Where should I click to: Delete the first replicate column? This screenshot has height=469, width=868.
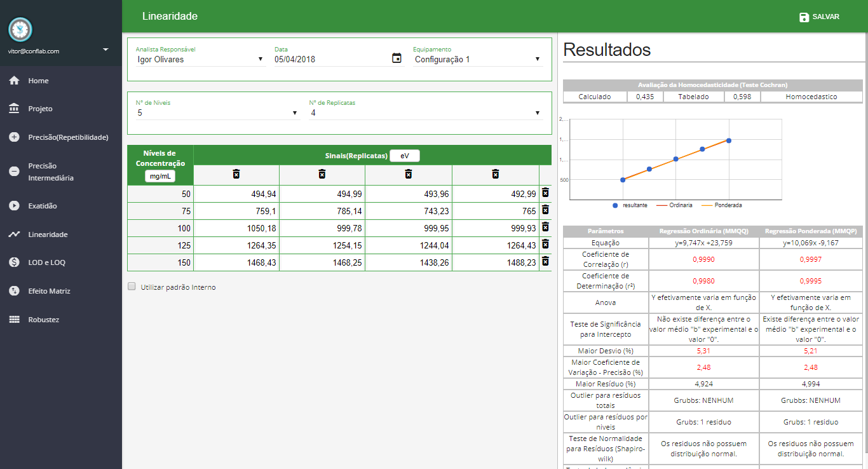236,174
